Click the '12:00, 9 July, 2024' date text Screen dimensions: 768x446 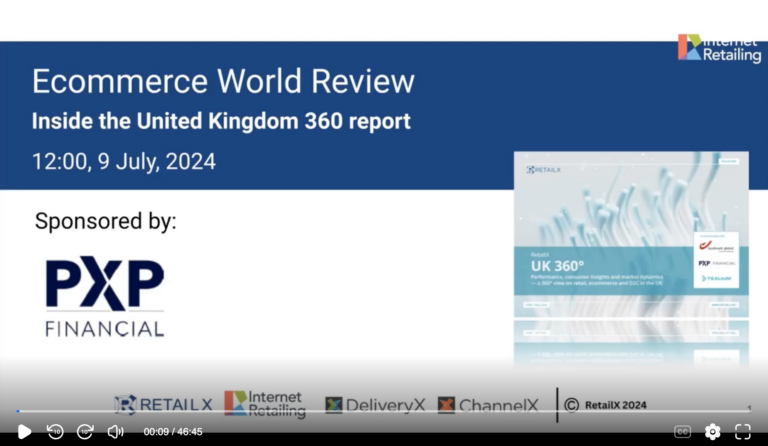point(124,162)
